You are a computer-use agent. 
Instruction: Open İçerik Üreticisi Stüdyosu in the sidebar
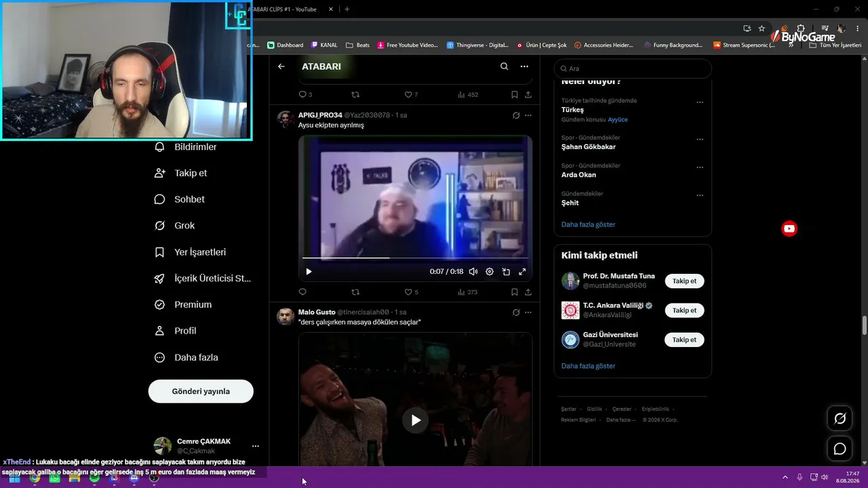coord(203,279)
